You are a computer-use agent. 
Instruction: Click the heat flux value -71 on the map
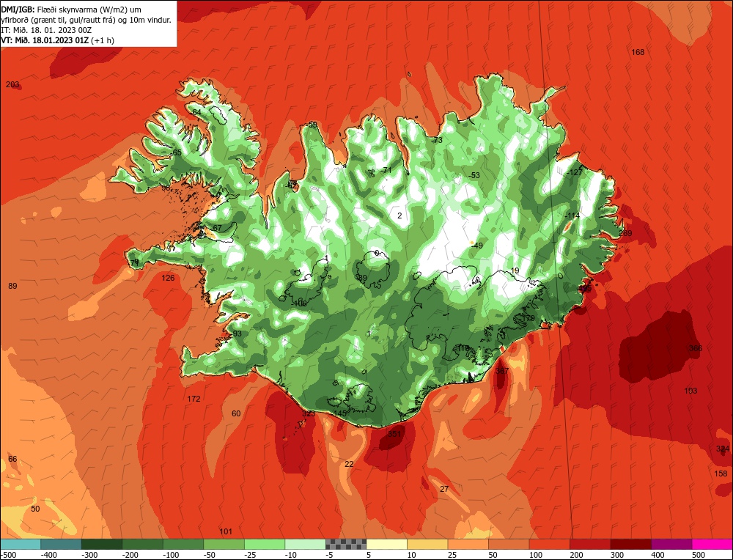coord(386,170)
